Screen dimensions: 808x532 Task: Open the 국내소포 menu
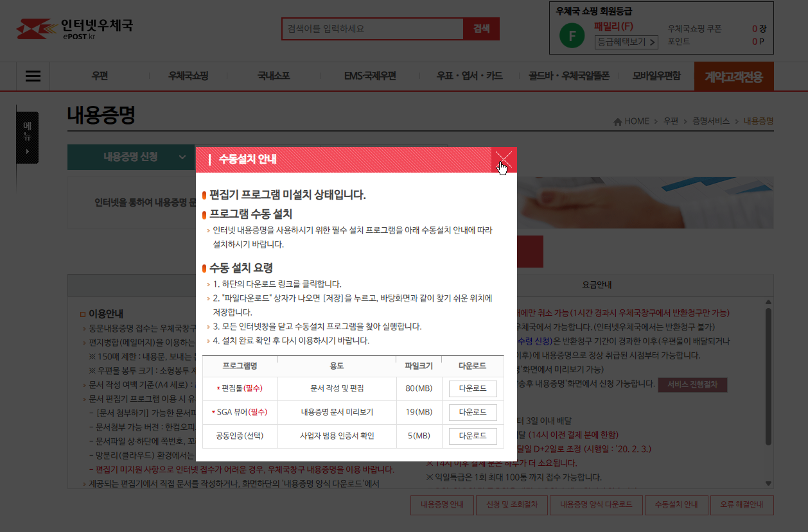click(274, 76)
